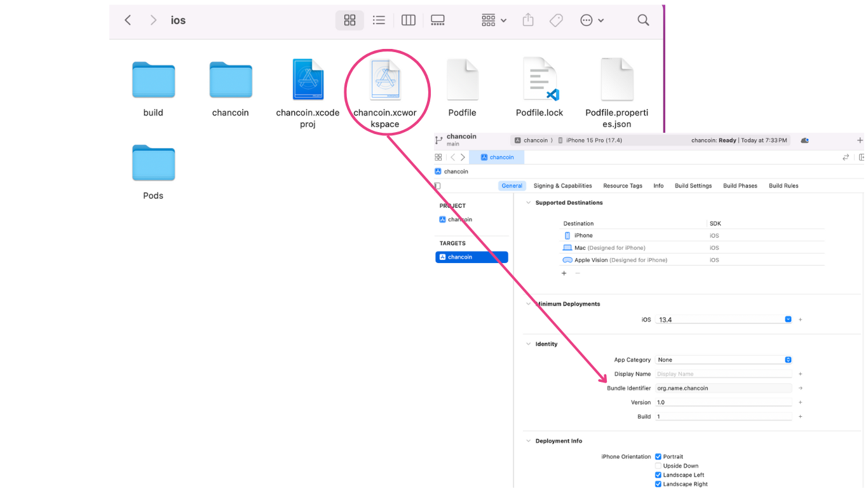Select chancoin under TARGETS

[471, 257]
